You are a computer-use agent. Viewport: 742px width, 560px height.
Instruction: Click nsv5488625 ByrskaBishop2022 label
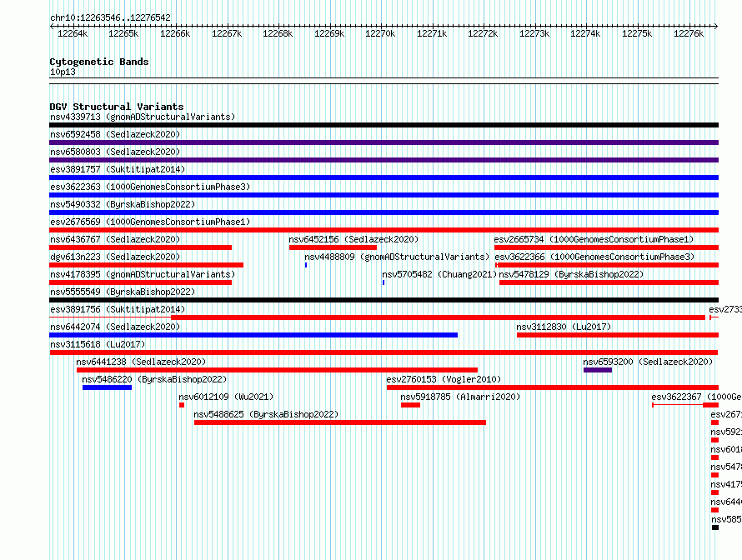266,414
